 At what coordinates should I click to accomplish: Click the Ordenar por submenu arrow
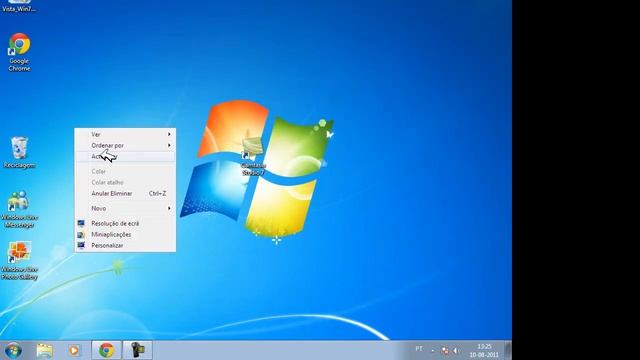[169, 145]
